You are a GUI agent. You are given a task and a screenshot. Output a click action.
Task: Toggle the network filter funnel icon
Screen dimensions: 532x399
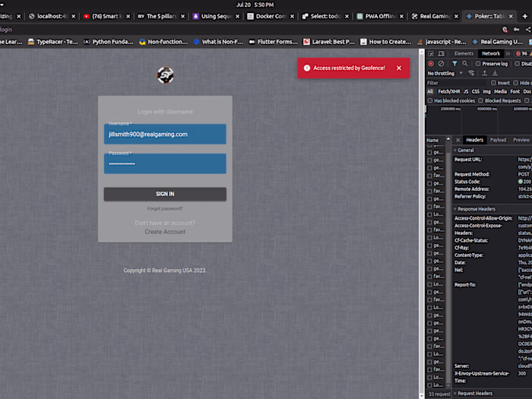[454, 63]
